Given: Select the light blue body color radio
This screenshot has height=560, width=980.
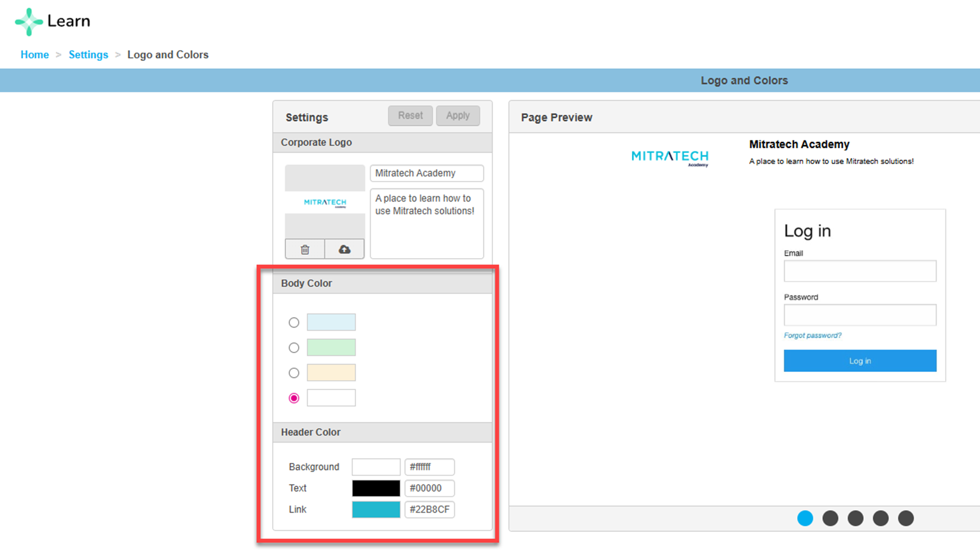Looking at the screenshot, I should point(294,323).
